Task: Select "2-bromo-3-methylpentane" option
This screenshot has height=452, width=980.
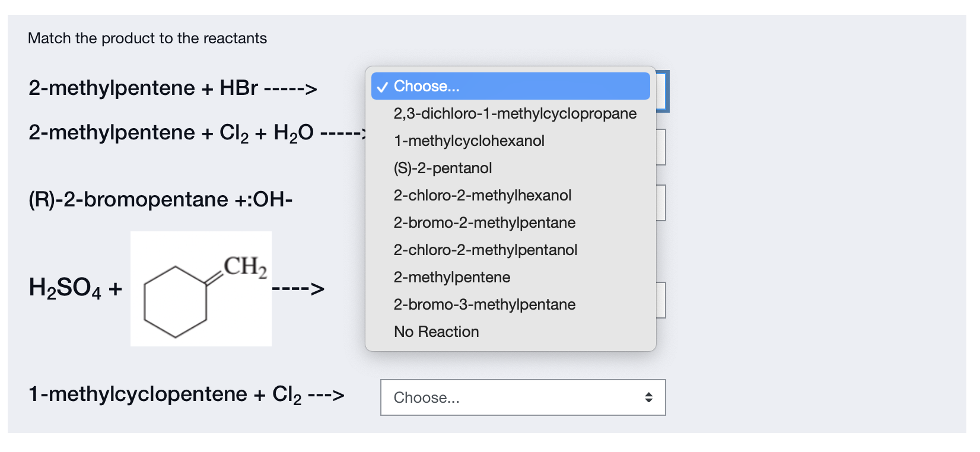Action: click(485, 304)
